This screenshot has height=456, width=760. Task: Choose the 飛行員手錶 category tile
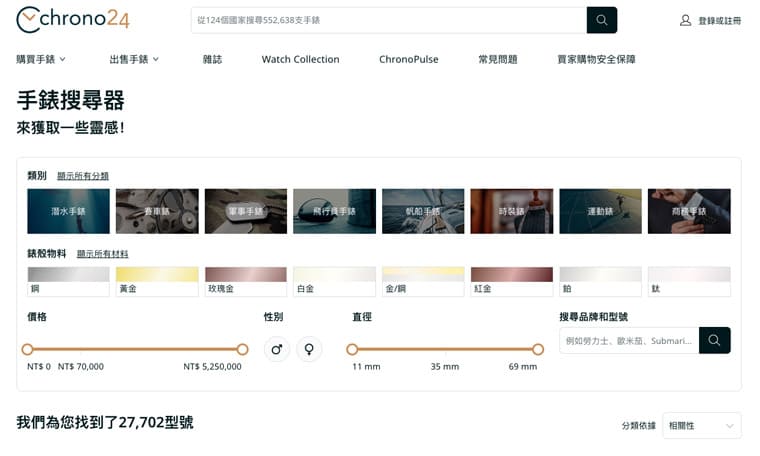334,211
